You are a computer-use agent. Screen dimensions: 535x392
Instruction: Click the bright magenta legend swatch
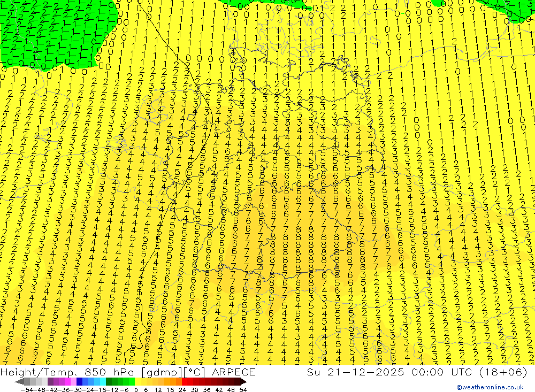67,382
